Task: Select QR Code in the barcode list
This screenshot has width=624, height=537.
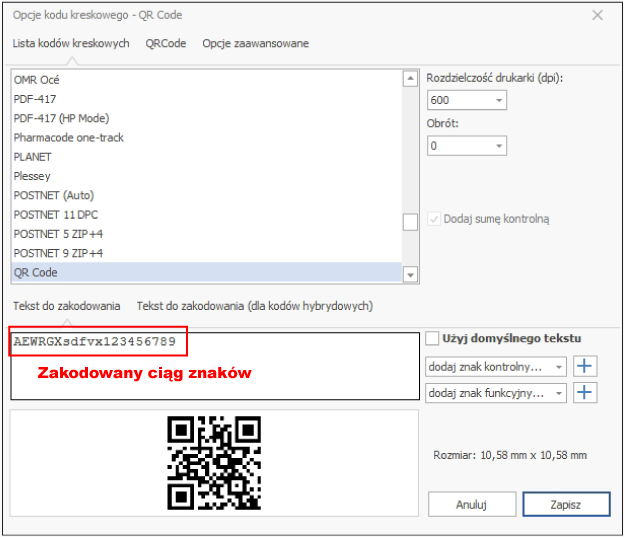Action: pos(207,272)
